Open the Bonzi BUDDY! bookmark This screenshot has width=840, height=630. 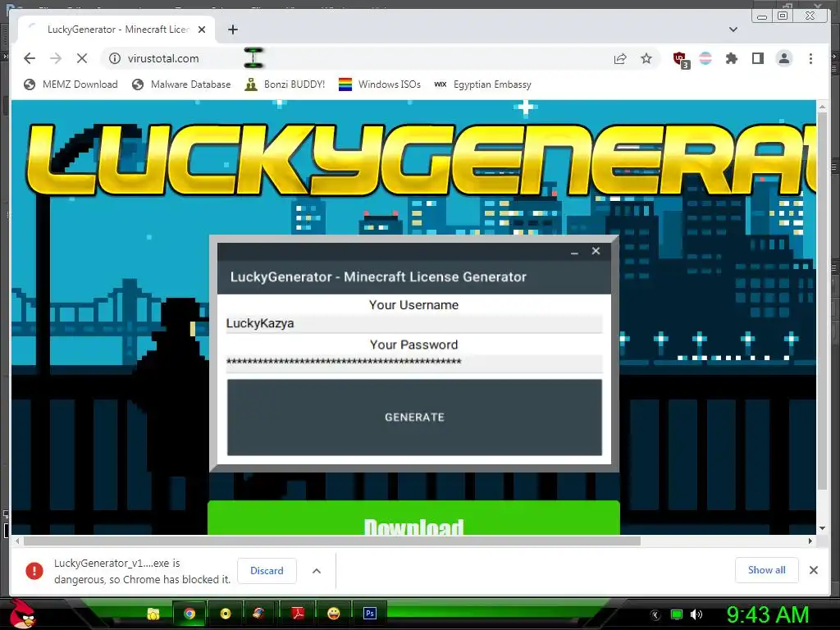point(285,84)
